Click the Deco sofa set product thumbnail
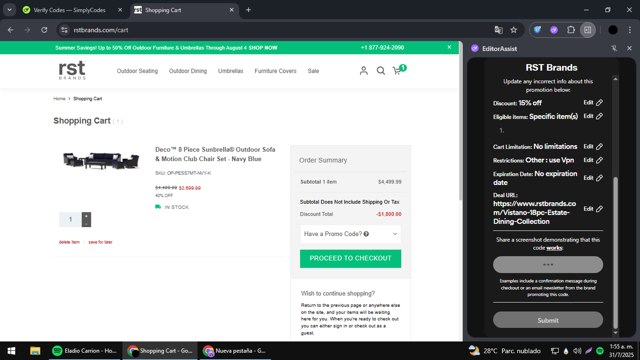Image resolution: width=640 pixels, height=360 pixels. pyautogui.click(x=101, y=160)
